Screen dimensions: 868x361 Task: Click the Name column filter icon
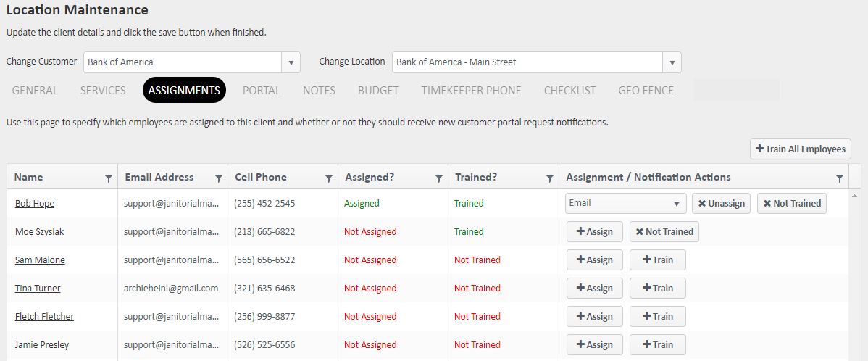tap(109, 178)
